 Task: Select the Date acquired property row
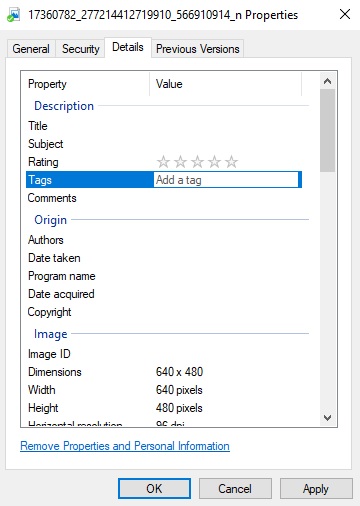click(164, 294)
